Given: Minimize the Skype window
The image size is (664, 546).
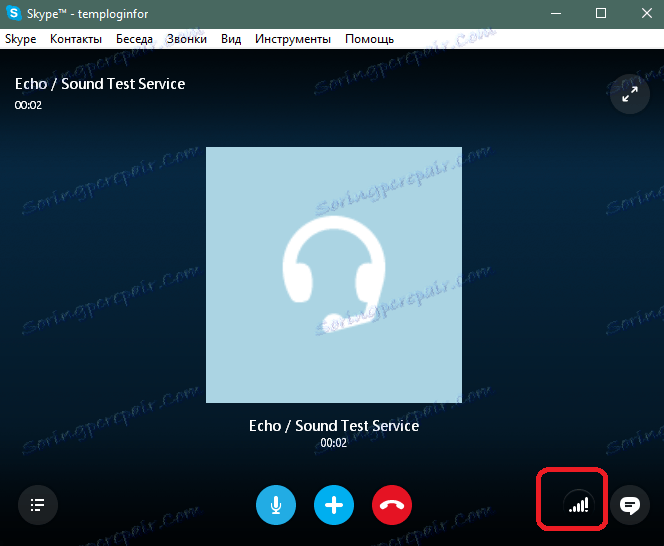Looking at the screenshot, I should [556, 14].
